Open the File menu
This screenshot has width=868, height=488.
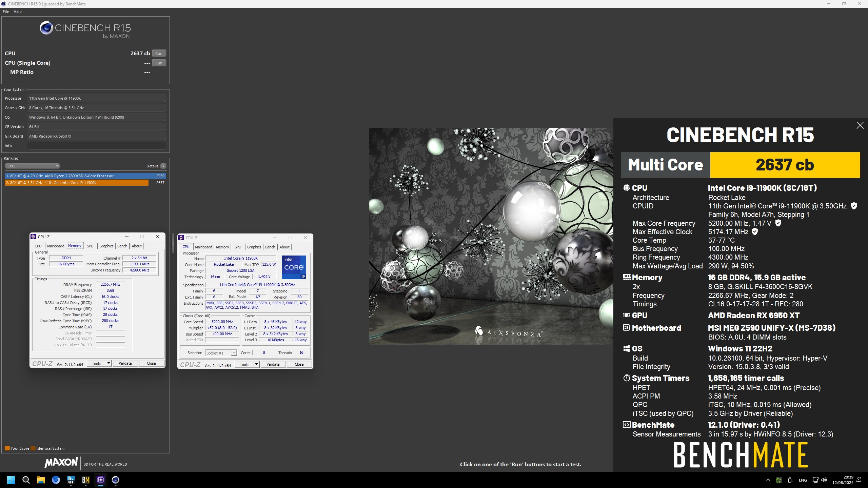tap(6, 12)
